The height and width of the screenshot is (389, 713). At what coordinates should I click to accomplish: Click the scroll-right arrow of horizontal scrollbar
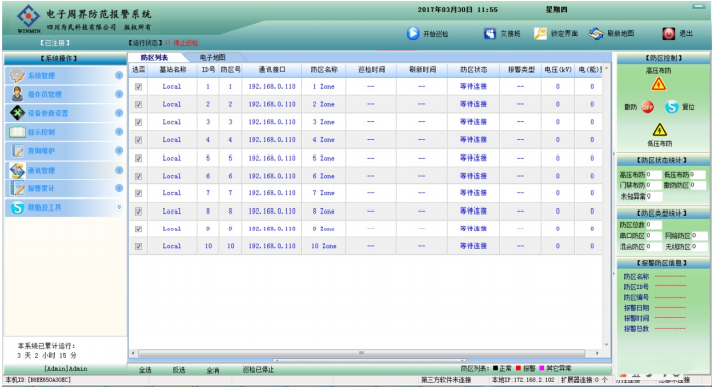[597, 353]
